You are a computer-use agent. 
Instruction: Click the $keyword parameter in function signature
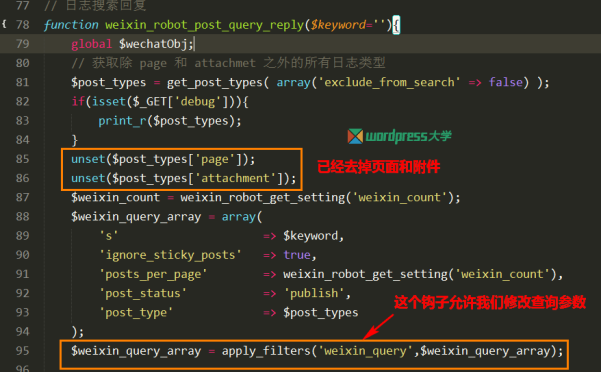click(x=338, y=25)
